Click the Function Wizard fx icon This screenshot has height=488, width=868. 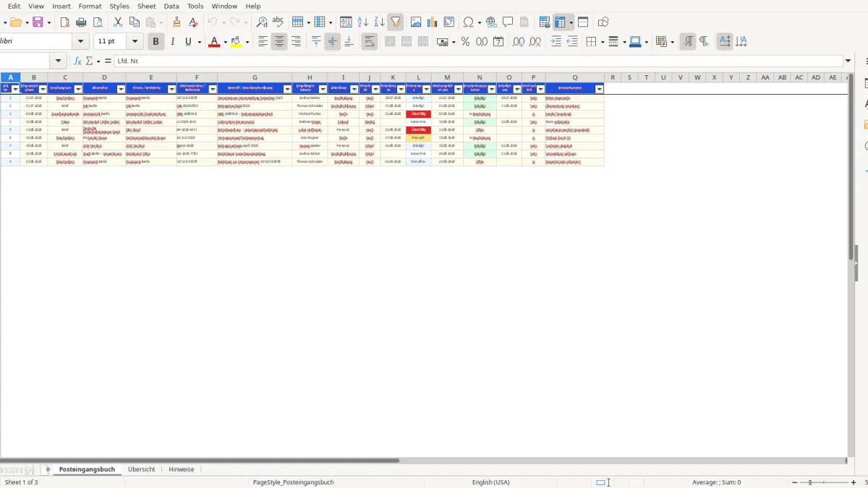pyautogui.click(x=77, y=61)
